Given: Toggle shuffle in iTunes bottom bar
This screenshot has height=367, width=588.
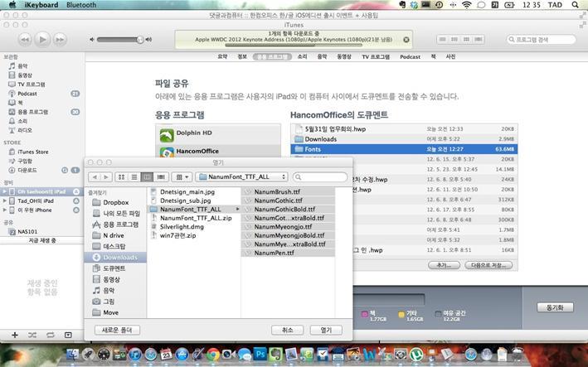Looking at the screenshot, I should coord(32,335).
